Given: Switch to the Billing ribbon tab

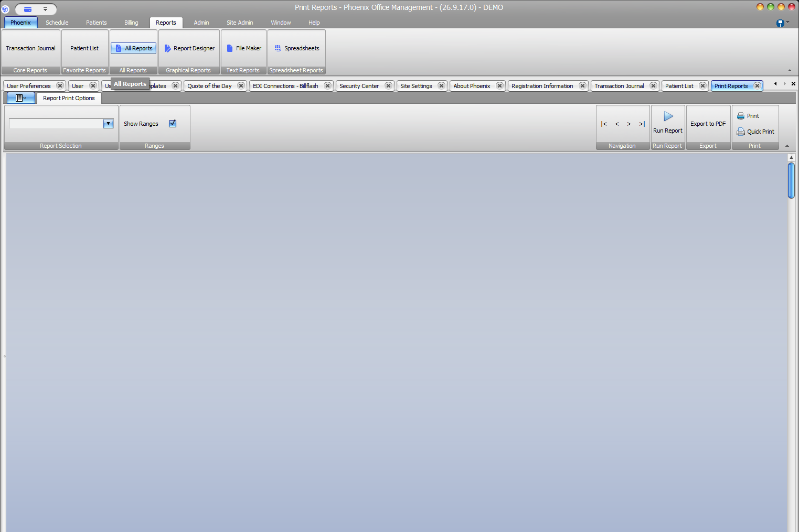Looking at the screenshot, I should point(131,23).
